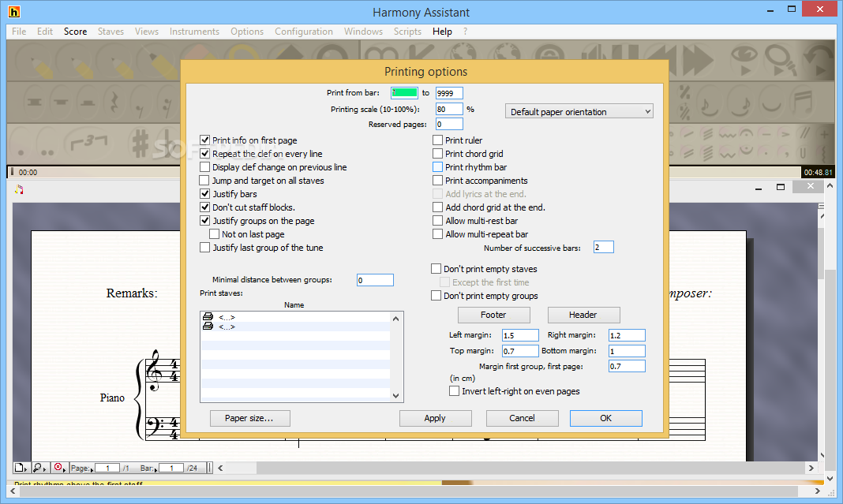Click Number of successive bars field
The image size is (843, 504).
tap(603, 247)
